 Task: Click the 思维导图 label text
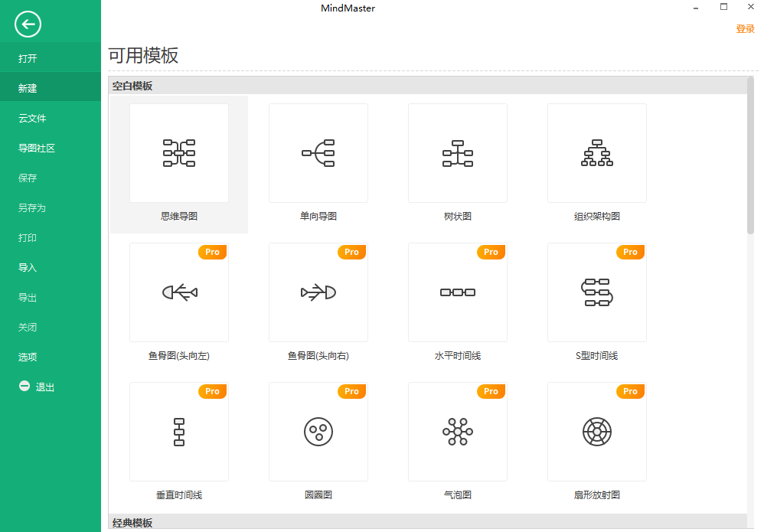coord(179,216)
